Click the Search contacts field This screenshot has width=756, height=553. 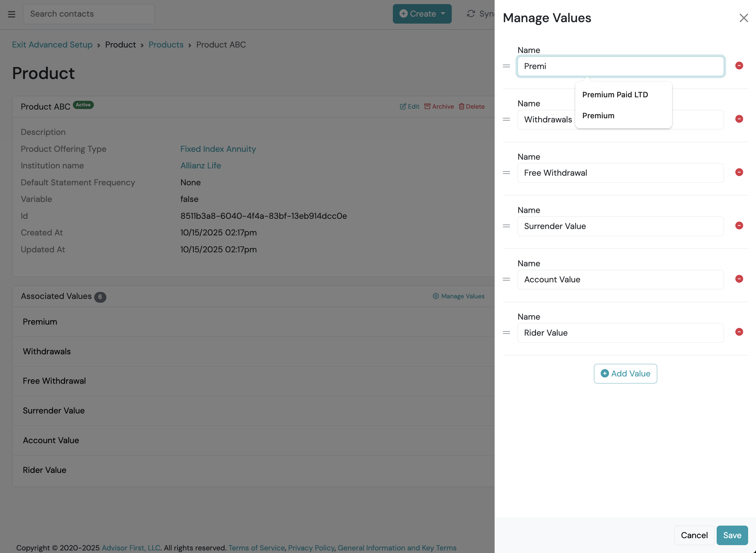tap(89, 14)
